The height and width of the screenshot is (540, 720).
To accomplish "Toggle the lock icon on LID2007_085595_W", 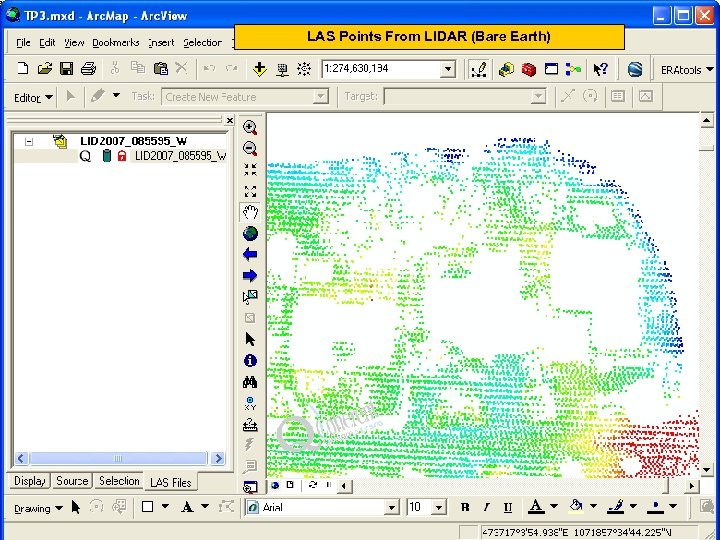I will [x=122, y=156].
